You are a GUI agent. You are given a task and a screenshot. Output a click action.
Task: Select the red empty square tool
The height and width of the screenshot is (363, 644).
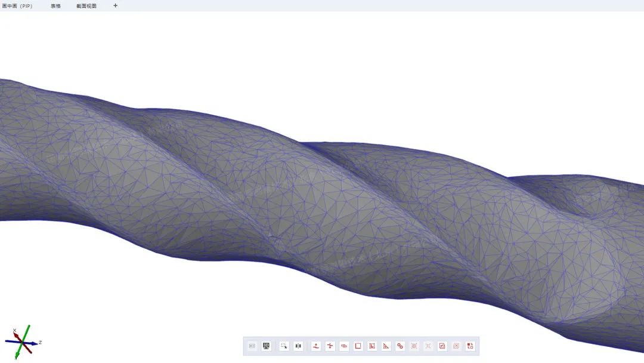click(358, 346)
